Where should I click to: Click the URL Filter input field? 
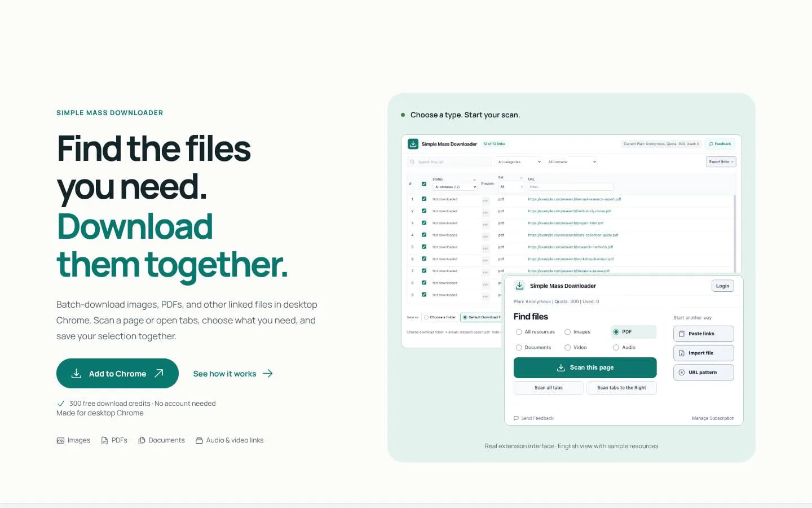pyautogui.click(x=570, y=187)
